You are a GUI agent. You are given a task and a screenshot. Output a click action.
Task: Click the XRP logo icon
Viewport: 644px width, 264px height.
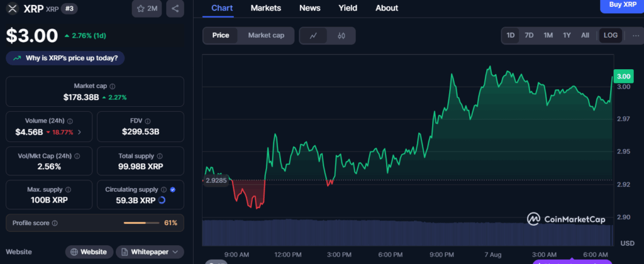(13, 9)
